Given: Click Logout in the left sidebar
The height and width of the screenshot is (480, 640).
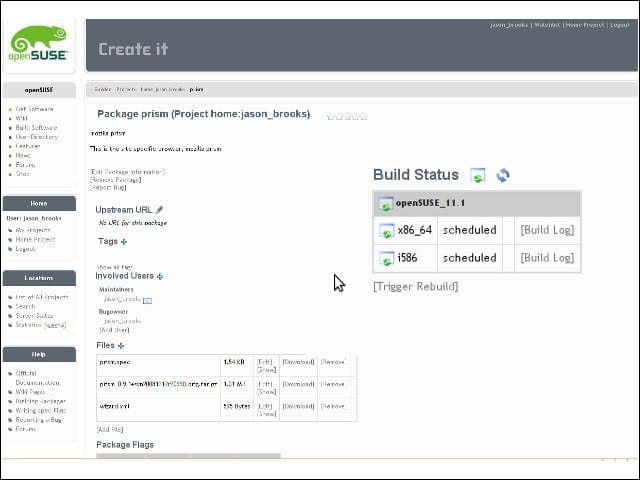Looking at the screenshot, I should tap(25, 249).
